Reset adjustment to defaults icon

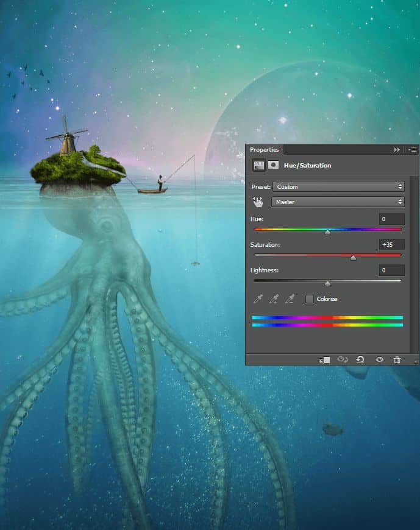point(360,359)
